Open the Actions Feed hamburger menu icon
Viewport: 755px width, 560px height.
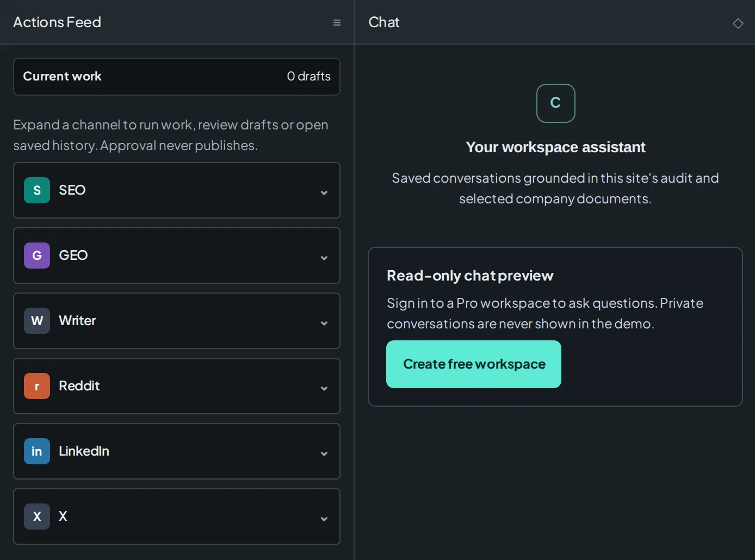tap(337, 23)
